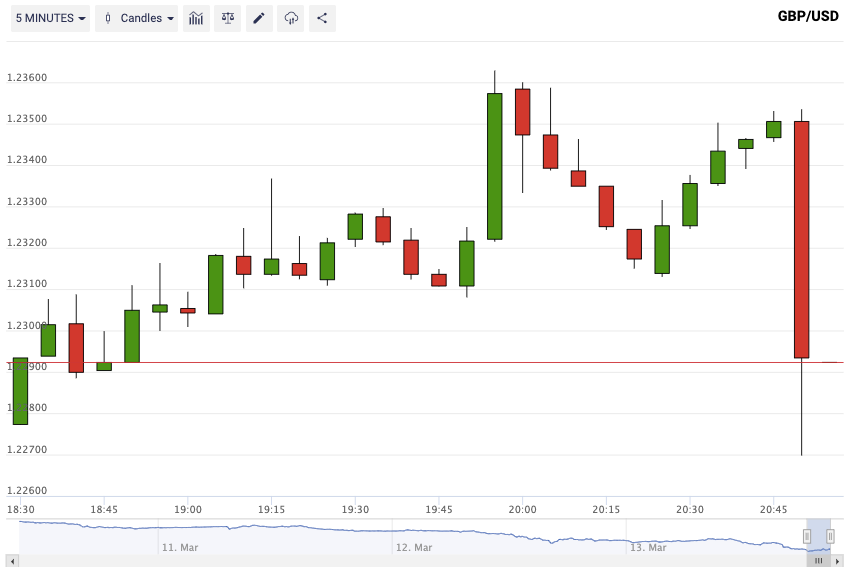Open the Candles chart type dropdown
The image size is (854, 575).
136,19
